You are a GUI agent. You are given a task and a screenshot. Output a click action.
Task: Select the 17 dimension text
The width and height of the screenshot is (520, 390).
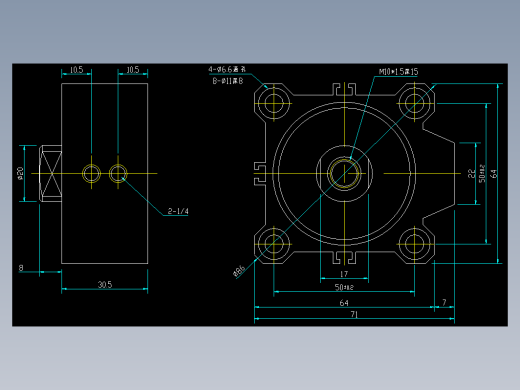pyautogui.click(x=344, y=274)
